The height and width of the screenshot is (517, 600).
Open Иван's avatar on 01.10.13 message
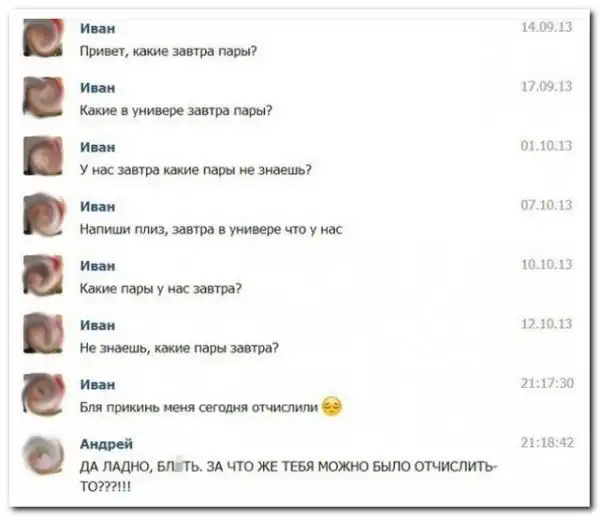[x=43, y=157]
